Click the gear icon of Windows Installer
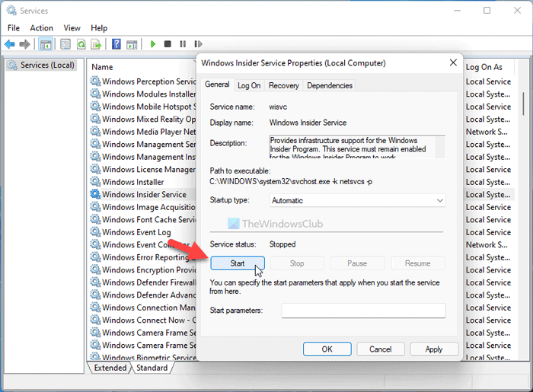 (95, 181)
